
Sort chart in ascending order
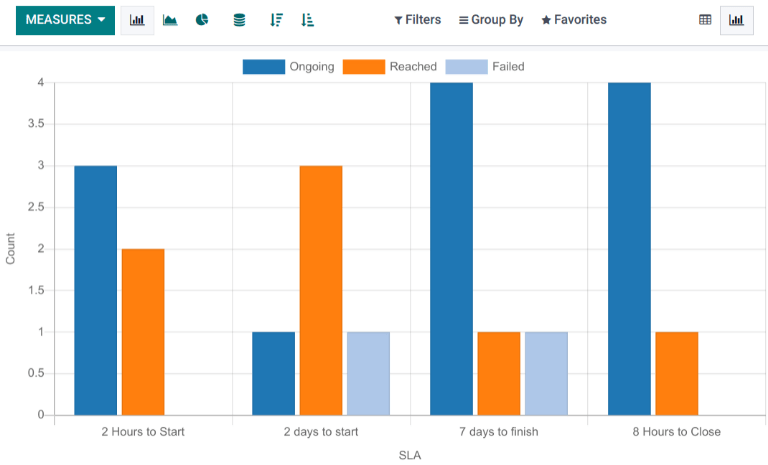307,20
